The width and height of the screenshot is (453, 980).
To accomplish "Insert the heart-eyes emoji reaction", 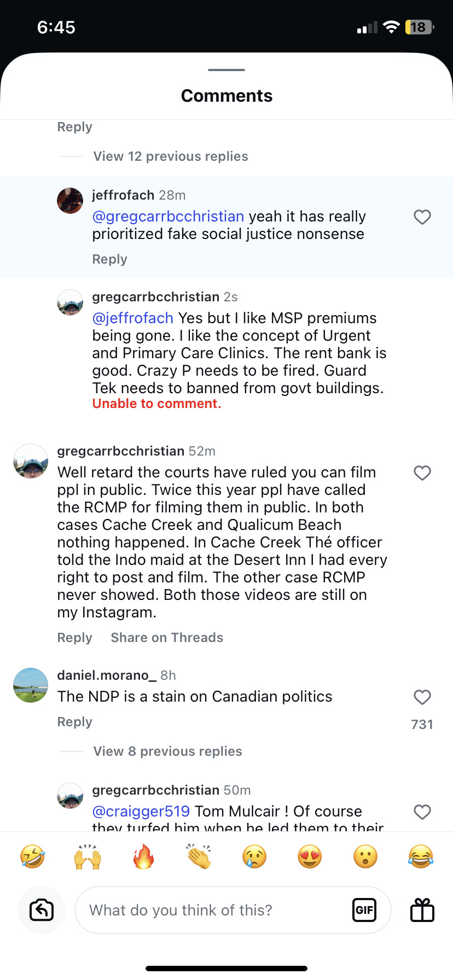I will coord(310,856).
